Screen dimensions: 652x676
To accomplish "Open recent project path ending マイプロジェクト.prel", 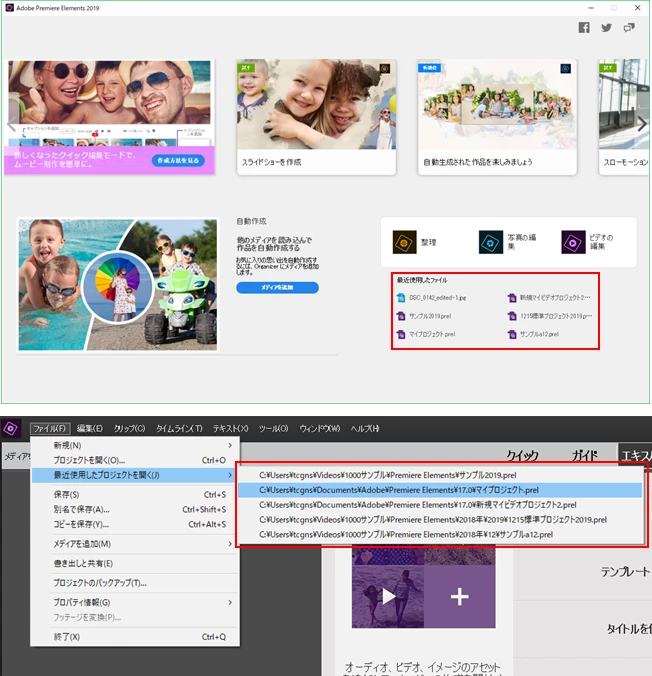I will pyautogui.click(x=440, y=490).
